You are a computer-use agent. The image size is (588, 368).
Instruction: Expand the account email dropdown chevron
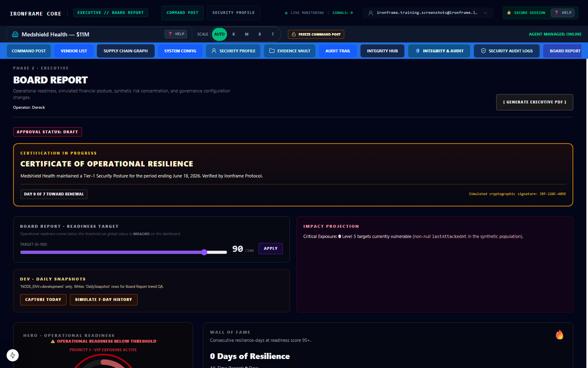486,13
